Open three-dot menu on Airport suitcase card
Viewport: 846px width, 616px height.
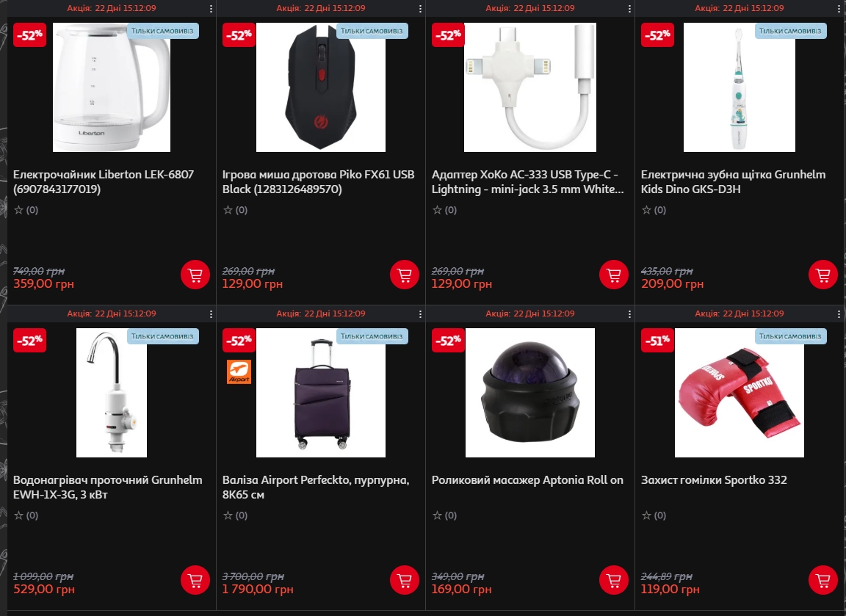tap(420, 314)
